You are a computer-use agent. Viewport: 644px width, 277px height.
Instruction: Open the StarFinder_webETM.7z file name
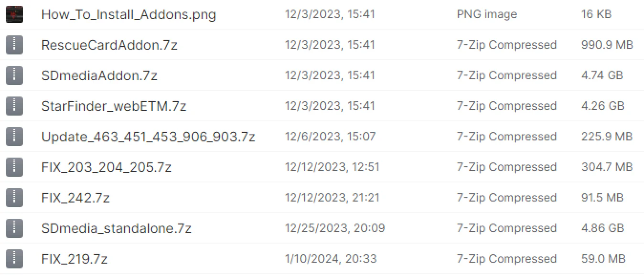[114, 106]
